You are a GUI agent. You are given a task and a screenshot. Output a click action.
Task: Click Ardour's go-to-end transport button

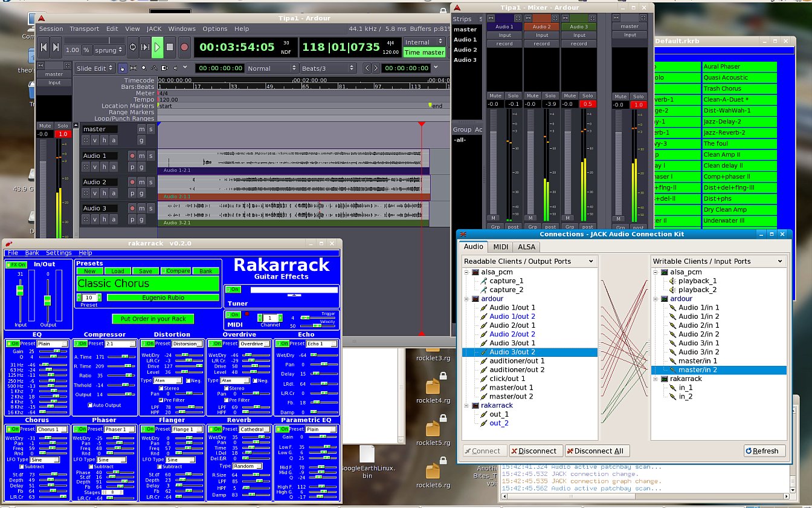click(56, 47)
